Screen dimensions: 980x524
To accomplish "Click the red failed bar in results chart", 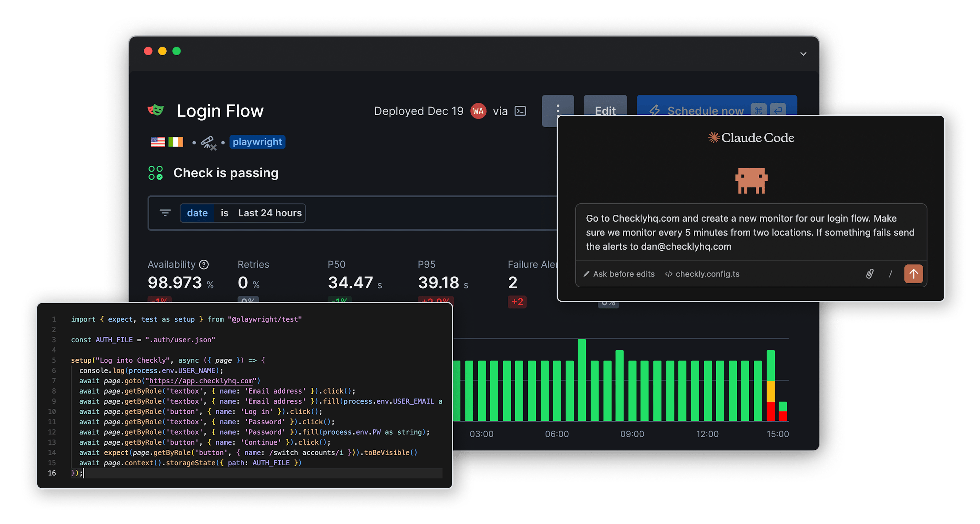I will [770, 411].
